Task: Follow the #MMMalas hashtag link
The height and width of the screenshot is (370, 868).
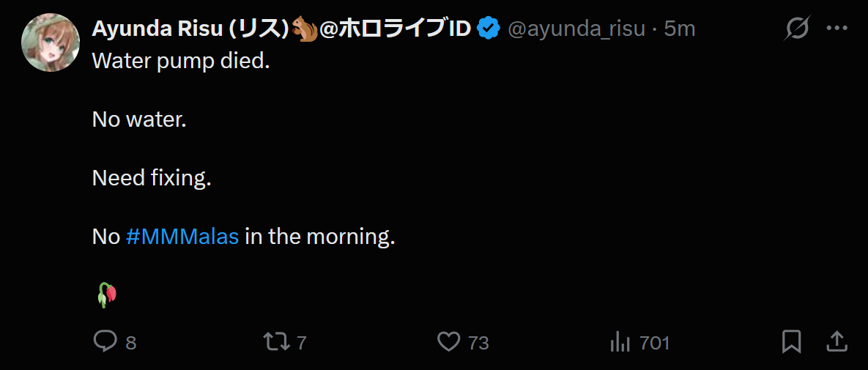Action: 182,237
